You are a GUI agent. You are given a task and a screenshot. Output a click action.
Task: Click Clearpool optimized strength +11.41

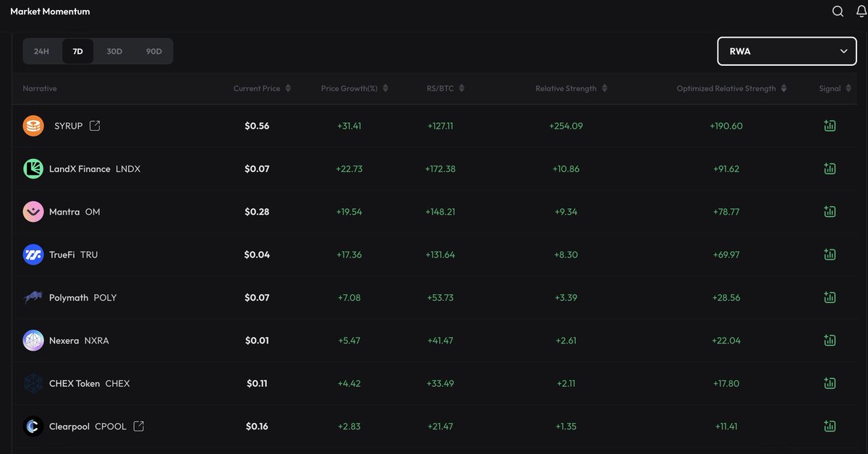(726, 427)
